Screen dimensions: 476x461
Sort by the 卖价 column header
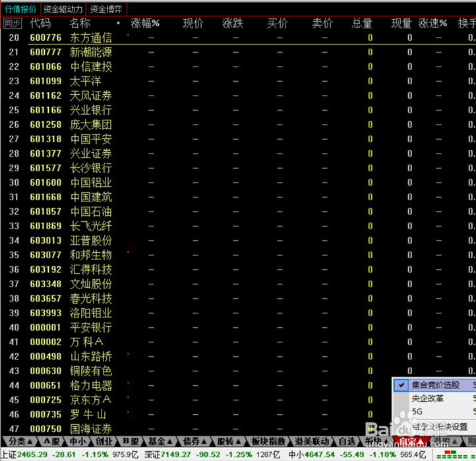pyautogui.click(x=322, y=23)
